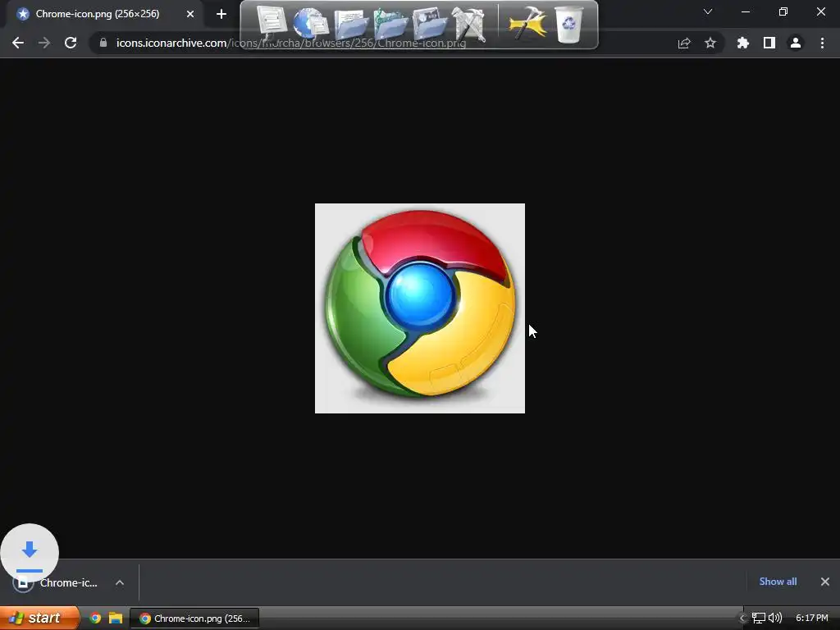Open the volume speaker tray icon

click(774, 619)
